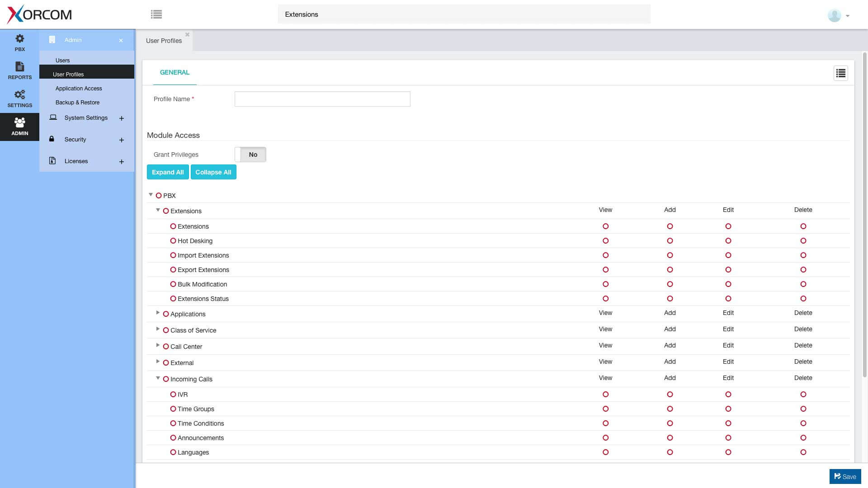Screen dimensions: 868x488
Task: Select Application Access in Admin menu
Action: pyautogui.click(x=79, y=89)
